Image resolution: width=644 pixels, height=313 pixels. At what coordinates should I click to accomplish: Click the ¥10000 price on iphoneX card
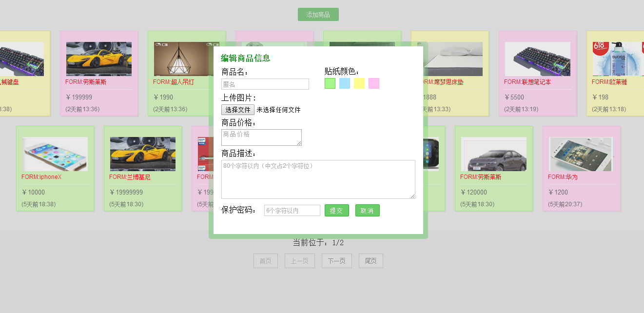coord(33,192)
